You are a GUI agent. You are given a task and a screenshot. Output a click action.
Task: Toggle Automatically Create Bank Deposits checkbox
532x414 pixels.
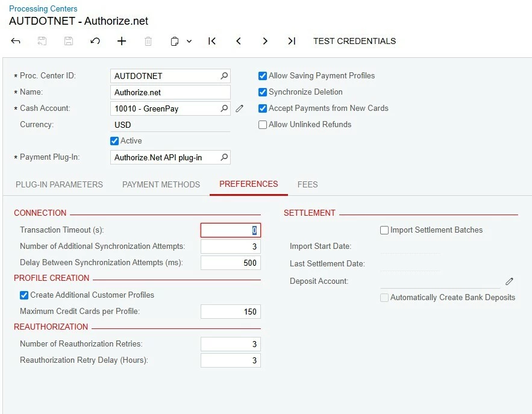click(x=384, y=298)
